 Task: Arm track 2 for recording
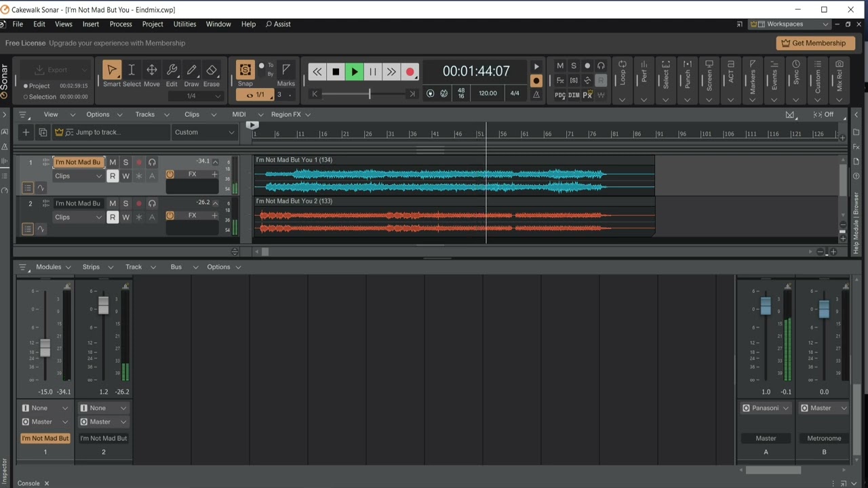click(x=139, y=203)
